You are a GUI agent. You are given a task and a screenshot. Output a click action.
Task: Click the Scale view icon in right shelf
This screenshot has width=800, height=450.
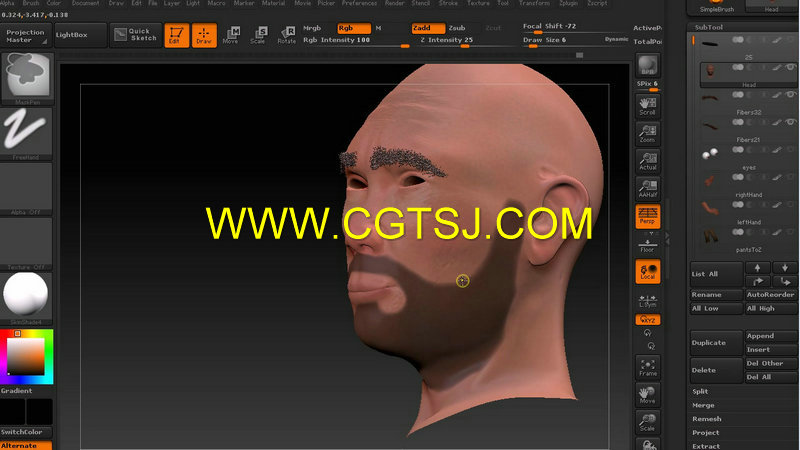[x=648, y=422]
